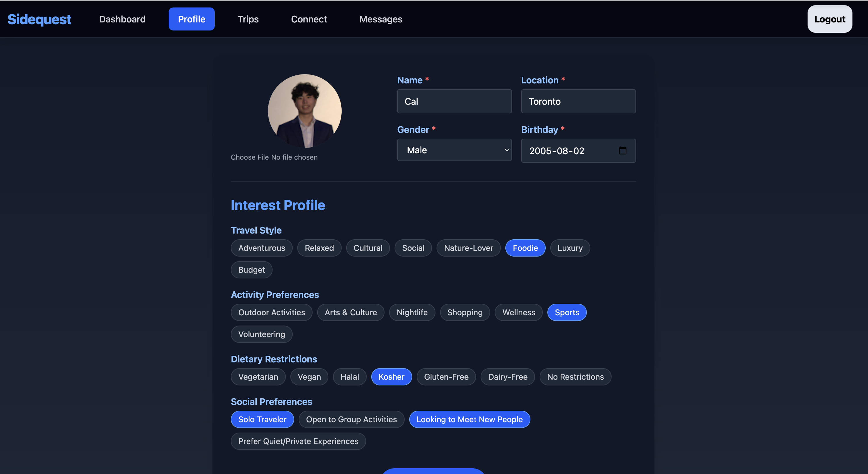Click into the Location text field
The width and height of the screenshot is (868, 474).
tap(578, 101)
